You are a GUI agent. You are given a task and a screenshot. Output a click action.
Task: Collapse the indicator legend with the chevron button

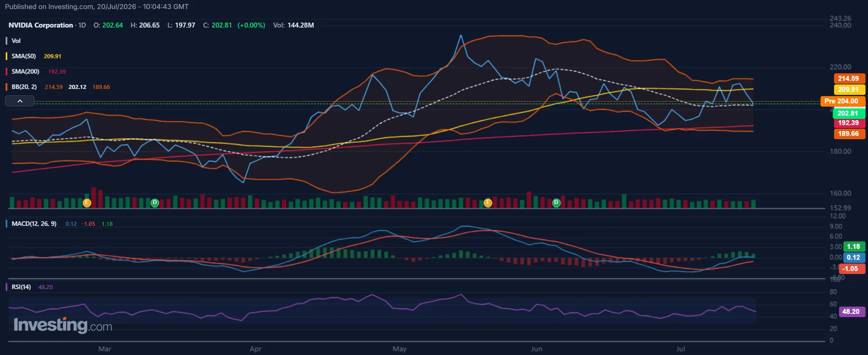(x=20, y=101)
